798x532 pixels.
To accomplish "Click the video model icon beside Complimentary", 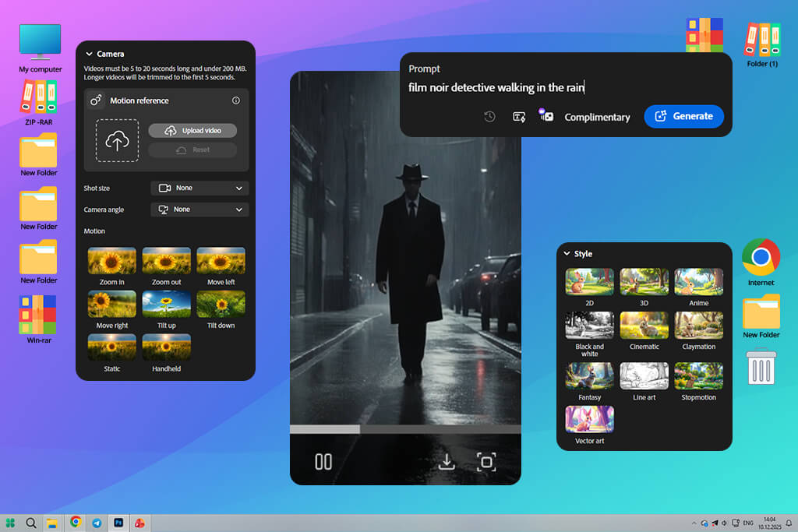I will (546, 115).
